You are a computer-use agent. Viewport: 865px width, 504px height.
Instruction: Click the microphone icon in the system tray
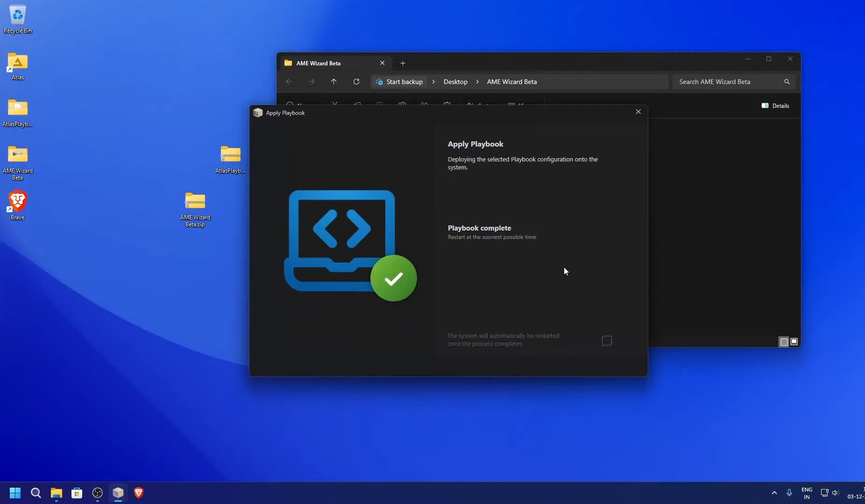coord(788,493)
